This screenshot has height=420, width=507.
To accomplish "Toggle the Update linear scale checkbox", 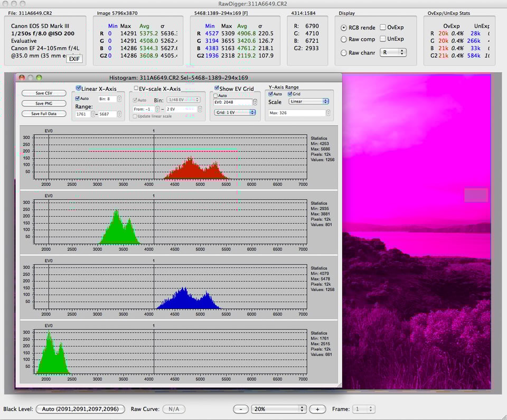I will click(x=135, y=116).
